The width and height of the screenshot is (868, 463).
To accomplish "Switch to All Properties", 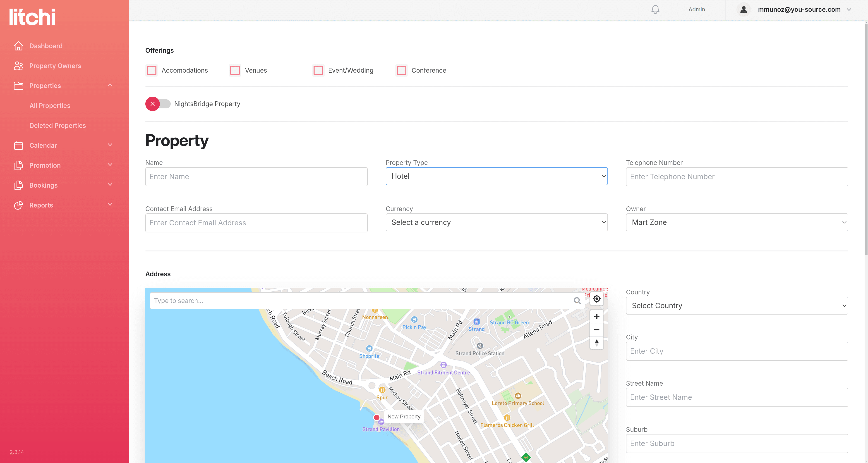I will [x=50, y=105].
